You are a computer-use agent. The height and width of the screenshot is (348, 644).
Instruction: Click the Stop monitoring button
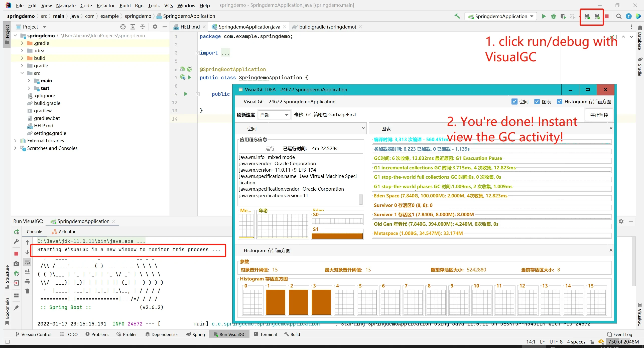599,114
